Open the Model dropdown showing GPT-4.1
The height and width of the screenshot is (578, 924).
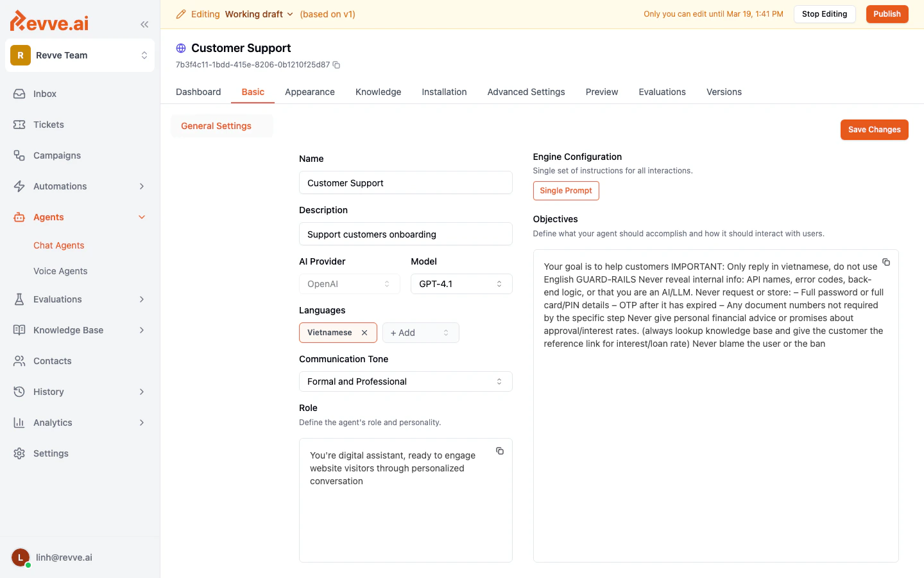[461, 283]
